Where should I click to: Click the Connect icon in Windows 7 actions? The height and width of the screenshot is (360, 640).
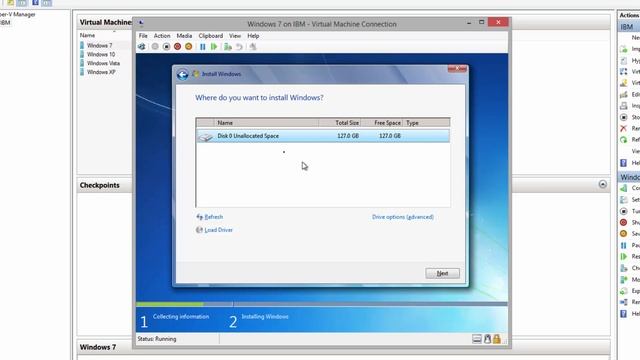click(x=623, y=188)
